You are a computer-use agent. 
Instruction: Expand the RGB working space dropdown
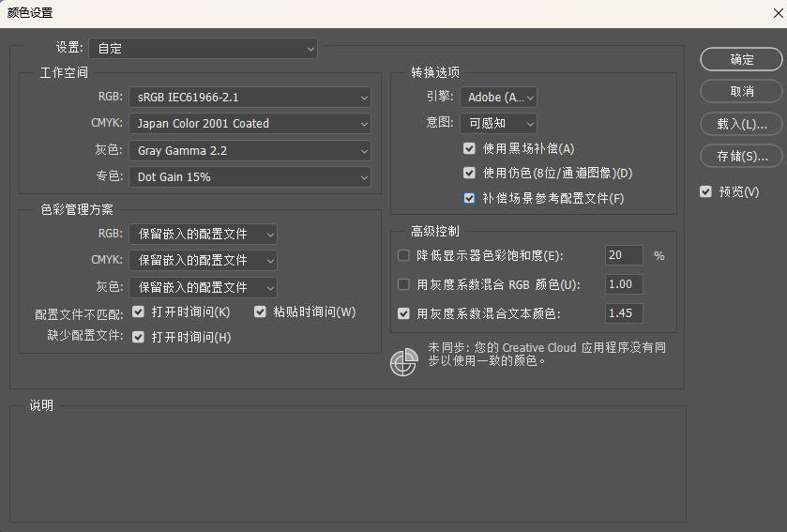pyautogui.click(x=250, y=97)
